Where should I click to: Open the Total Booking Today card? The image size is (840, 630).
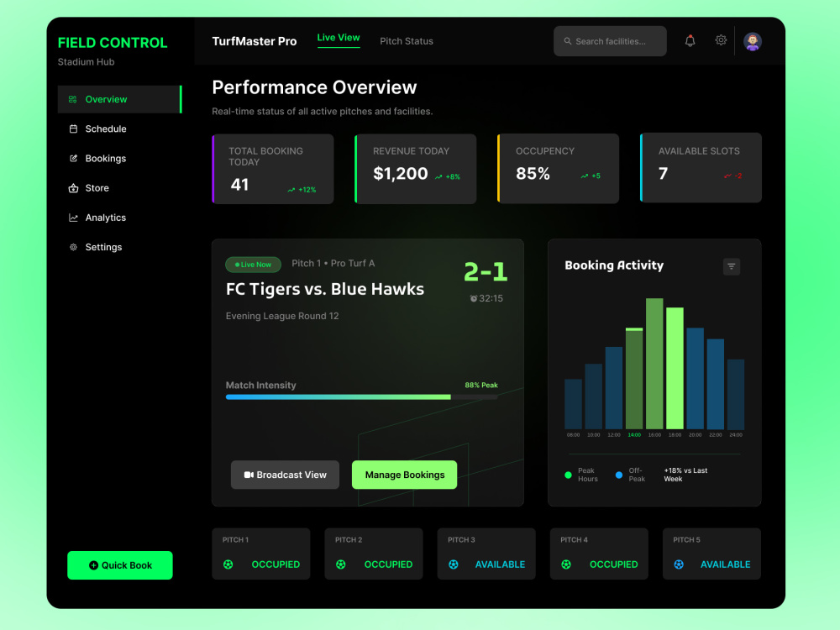[273, 169]
